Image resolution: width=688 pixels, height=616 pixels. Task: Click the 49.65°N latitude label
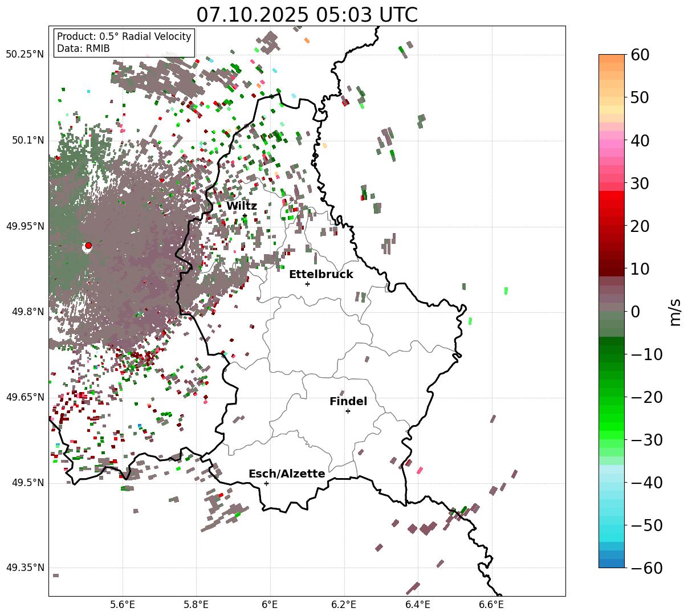(x=25, y=397)
